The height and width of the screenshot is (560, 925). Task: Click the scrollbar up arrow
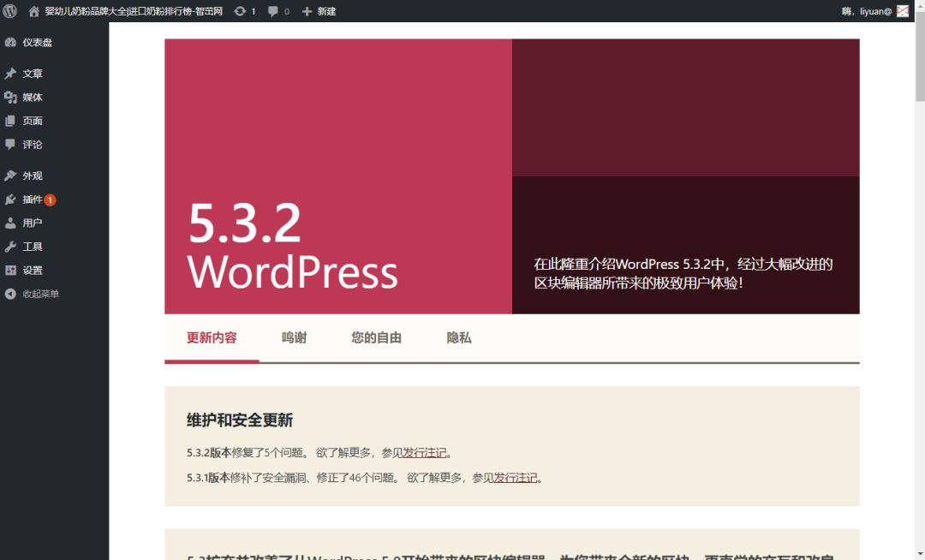point(920,5)
